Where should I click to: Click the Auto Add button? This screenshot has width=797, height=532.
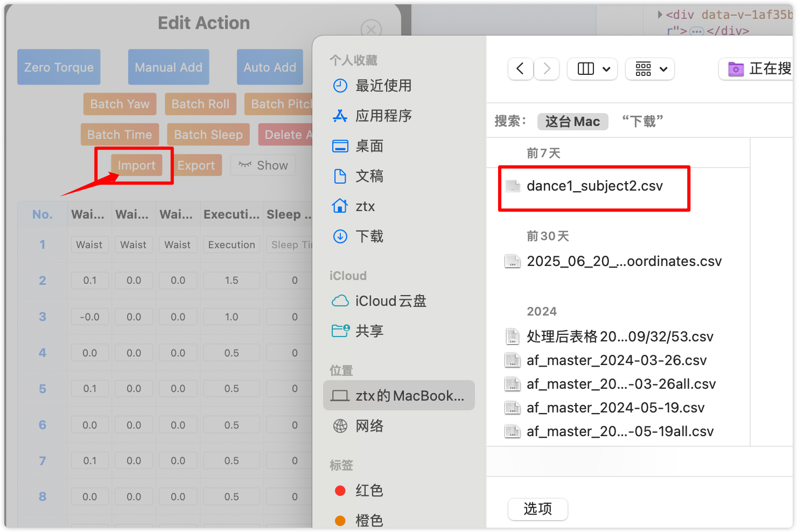(x=270, y=67)
